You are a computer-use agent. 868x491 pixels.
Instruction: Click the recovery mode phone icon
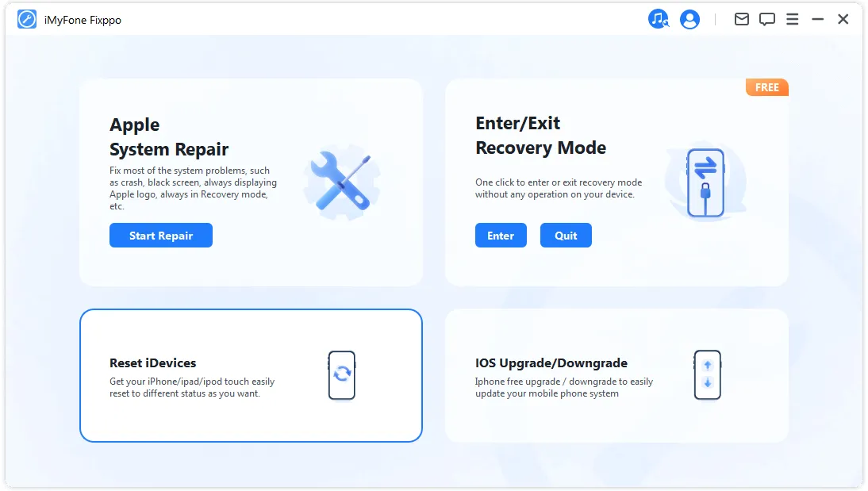705,182
